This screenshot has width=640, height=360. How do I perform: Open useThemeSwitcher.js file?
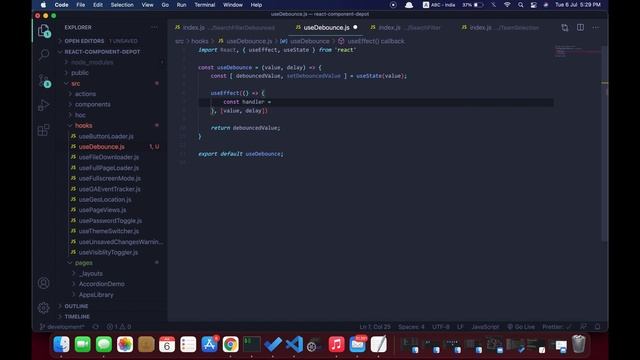109,231
